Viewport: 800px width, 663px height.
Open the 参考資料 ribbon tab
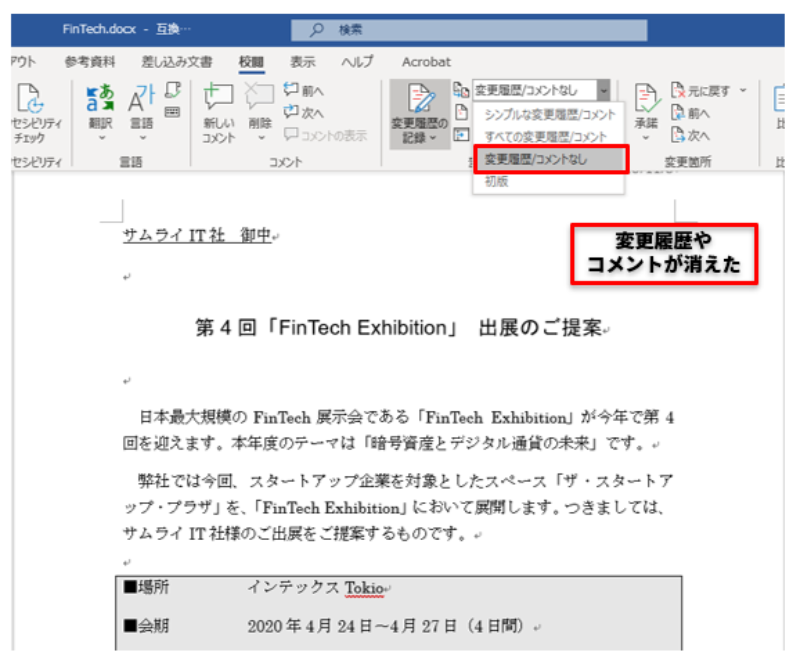pos(90,62)
